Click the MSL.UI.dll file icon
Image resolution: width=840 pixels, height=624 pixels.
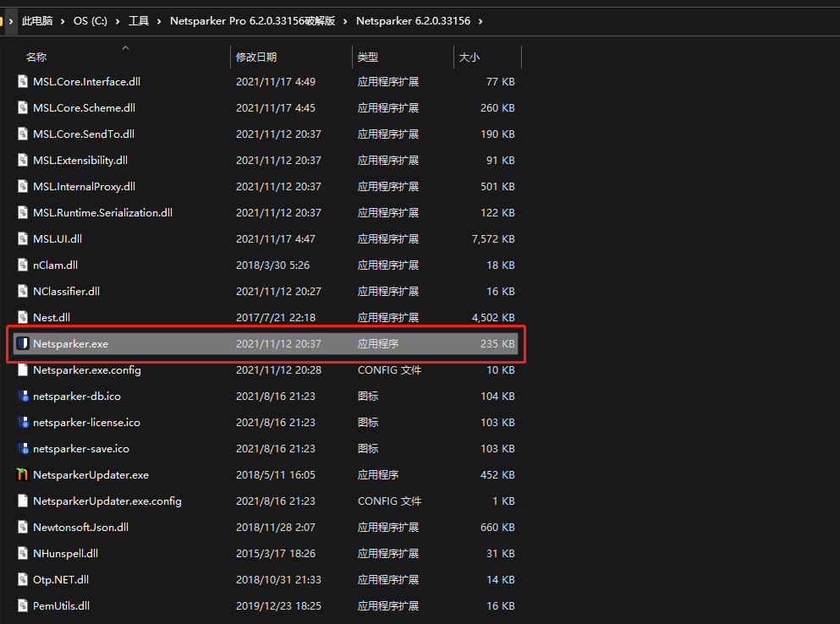[23, 239]
